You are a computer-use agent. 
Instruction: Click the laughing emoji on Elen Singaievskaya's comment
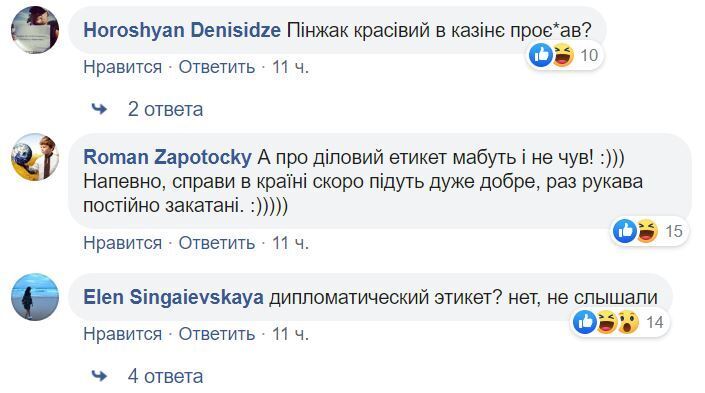[607, 322]
